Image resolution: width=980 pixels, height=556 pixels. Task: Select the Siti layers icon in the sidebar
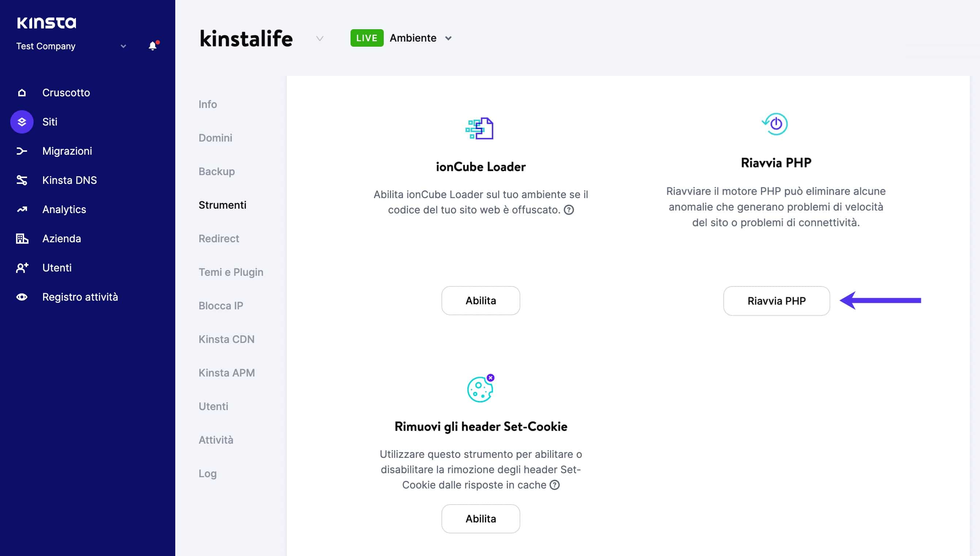22,122
